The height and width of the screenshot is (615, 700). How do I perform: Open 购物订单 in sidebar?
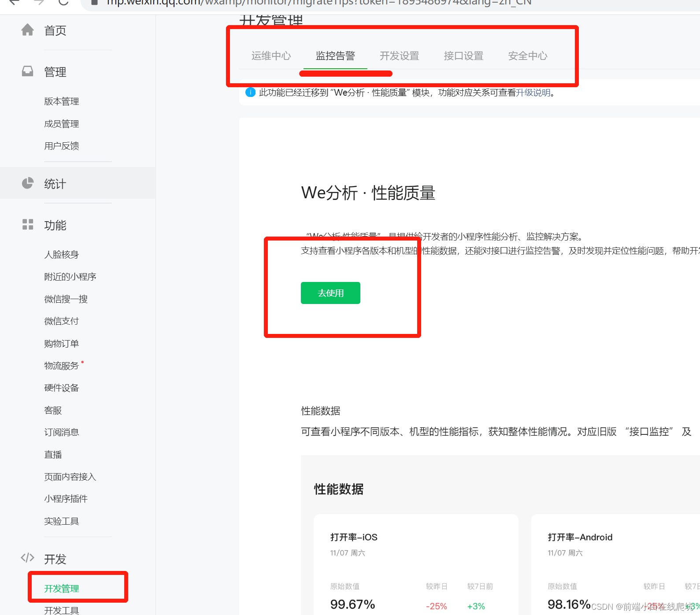[62, 344]
